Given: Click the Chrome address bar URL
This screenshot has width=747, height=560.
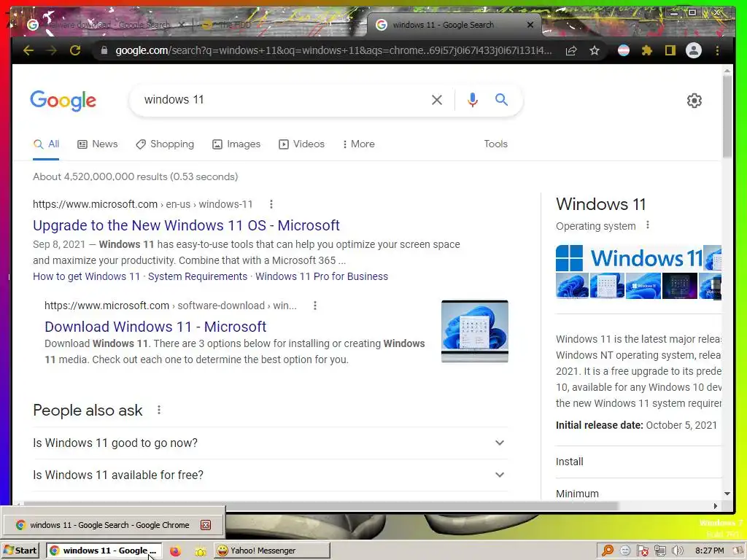Looking at the screenshot, I should coord(333,50).
